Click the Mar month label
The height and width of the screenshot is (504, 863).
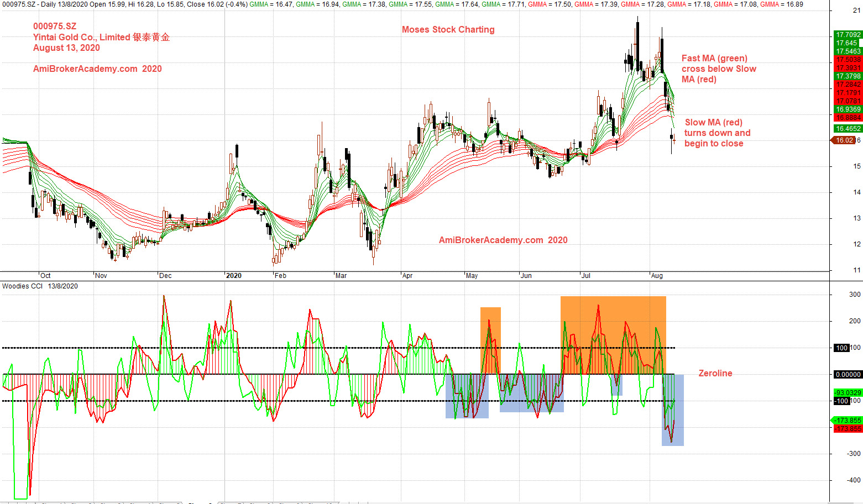(x=341, y=276)
